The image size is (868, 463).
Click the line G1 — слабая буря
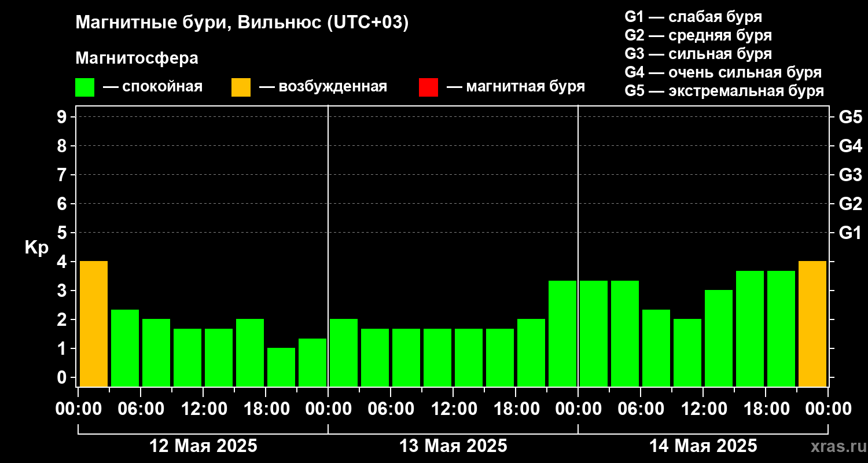point(693,17)
